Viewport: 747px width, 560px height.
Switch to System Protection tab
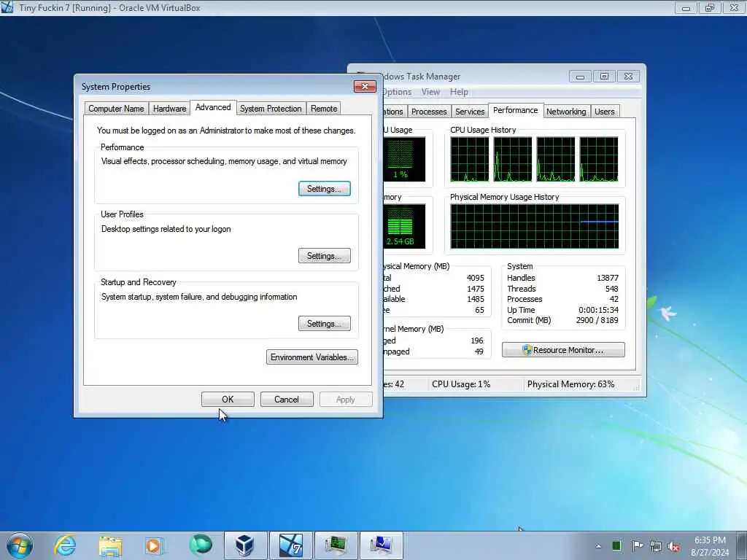click(x=271, y=109)
